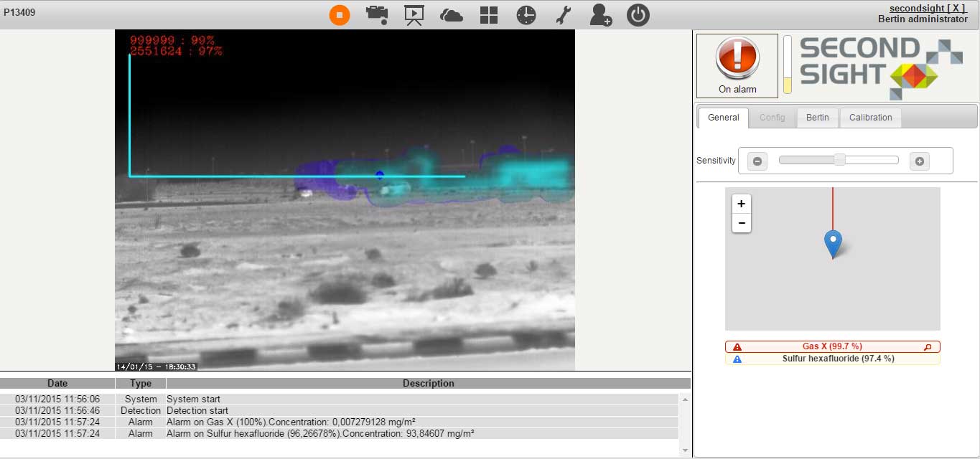Click red warning icon on Gas X row

737,347
